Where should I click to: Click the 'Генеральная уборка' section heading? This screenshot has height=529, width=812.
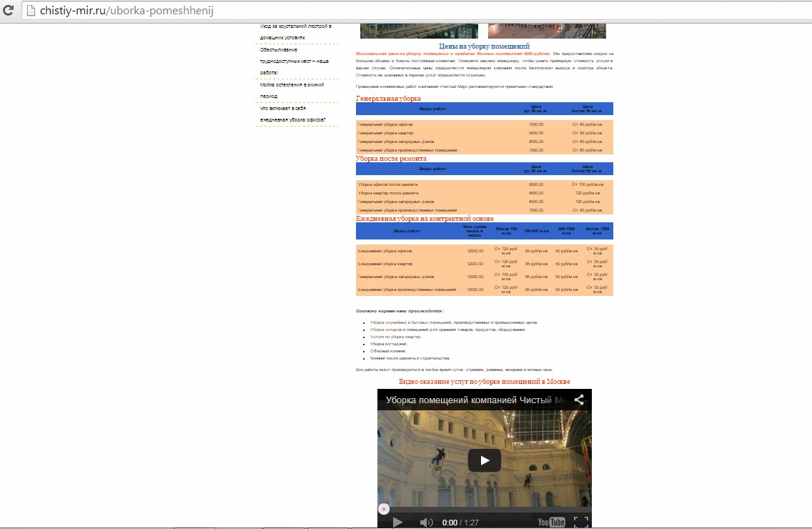pos(388,99)
